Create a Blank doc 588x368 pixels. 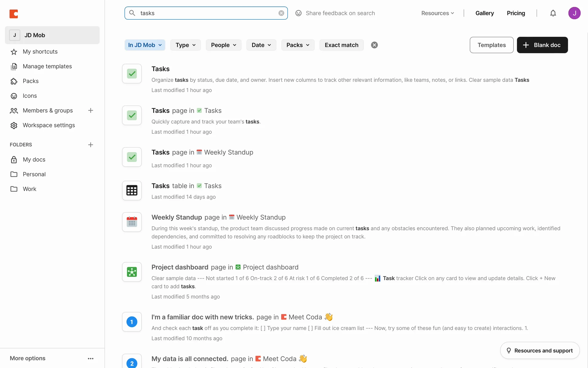click(x=542, y=45)
